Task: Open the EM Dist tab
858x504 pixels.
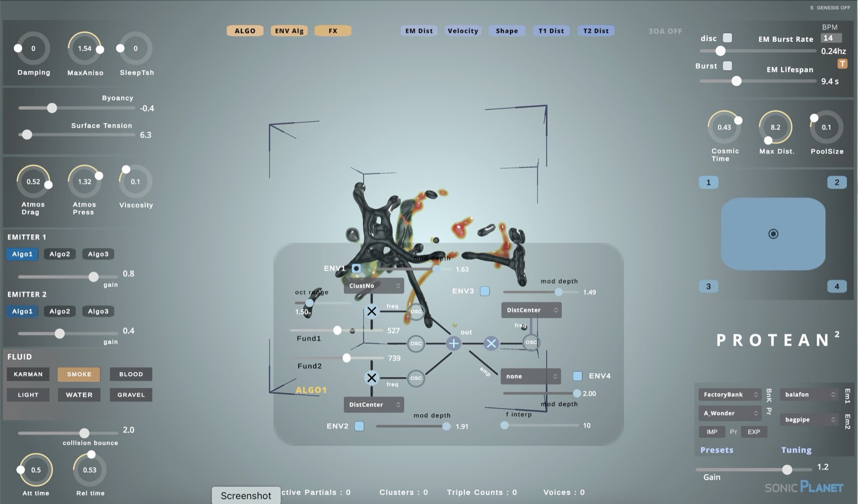Action: (419, 31)
